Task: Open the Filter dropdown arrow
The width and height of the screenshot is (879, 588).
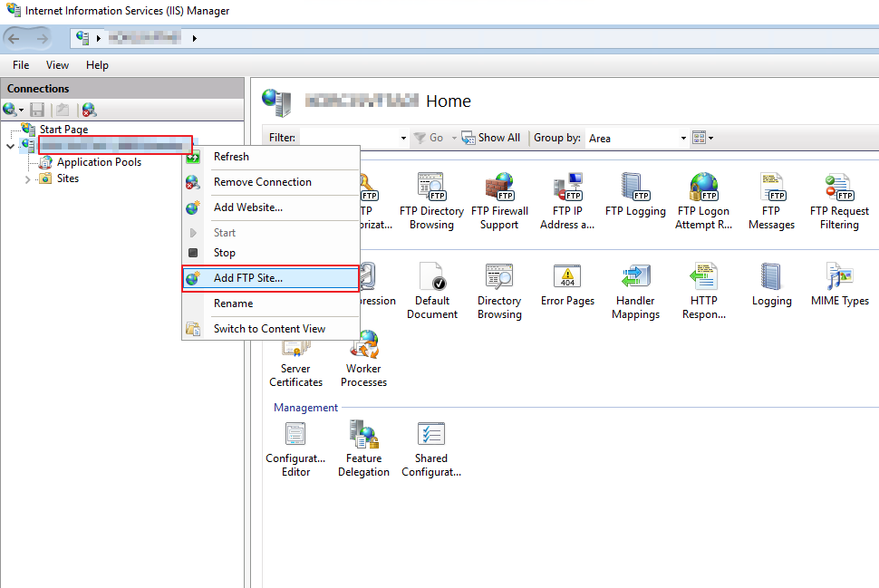Action: (403, 138)
